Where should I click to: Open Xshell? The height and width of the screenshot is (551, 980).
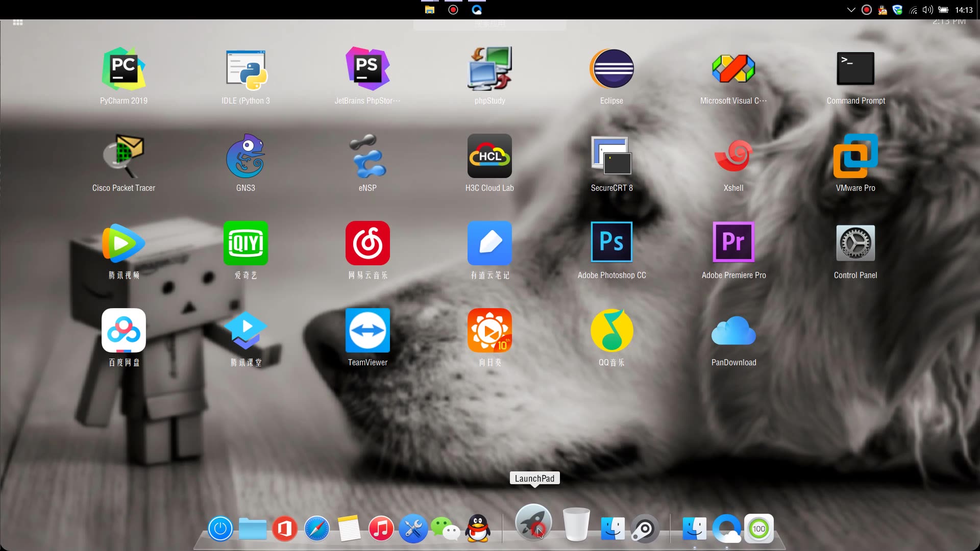coord(733,156)
